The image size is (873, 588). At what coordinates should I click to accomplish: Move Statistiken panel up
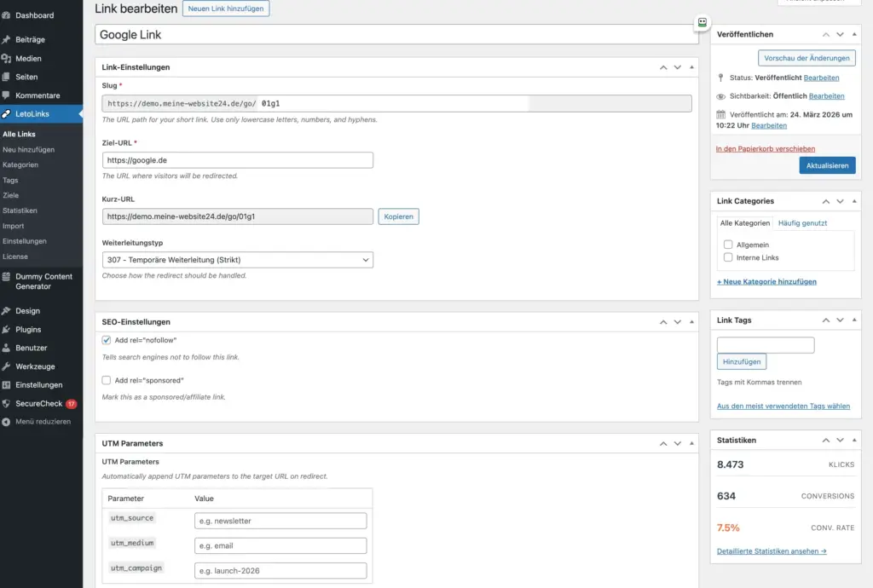point(825,440)
